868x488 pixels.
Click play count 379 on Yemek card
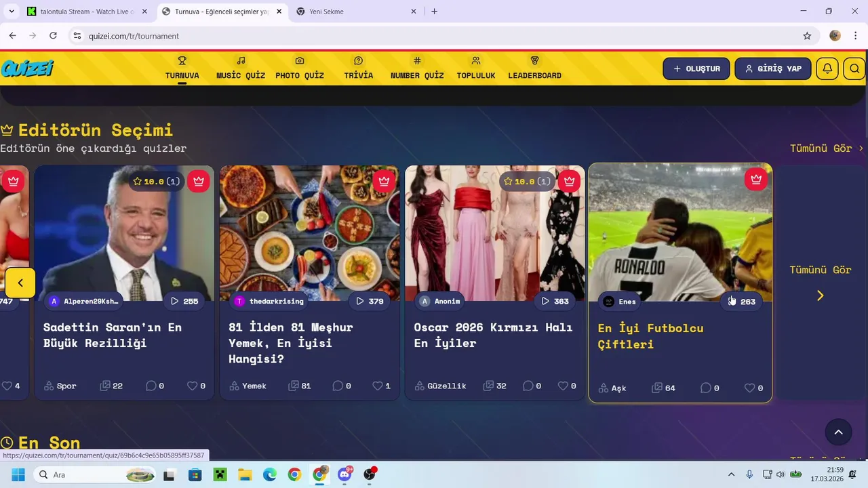(370, 301)
